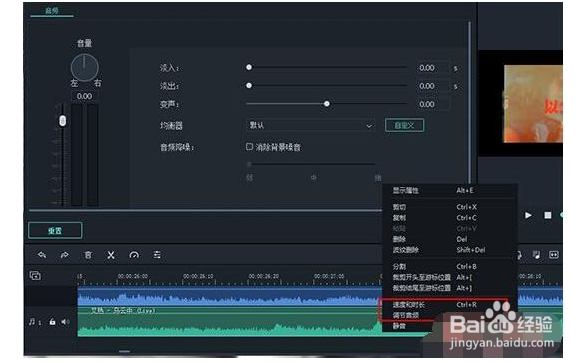Click the 00:00:26:00 ruler mark
The image size is (587, 363).
click(133, 276)
